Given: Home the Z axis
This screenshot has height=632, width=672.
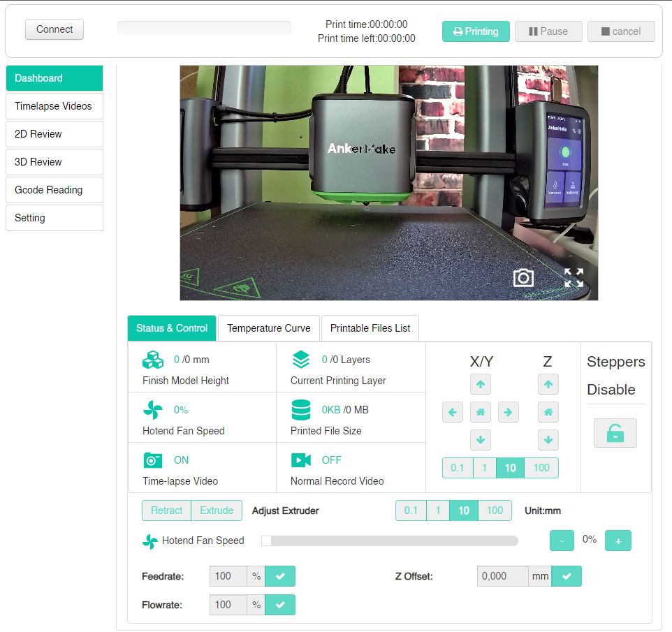Looking at the screenshot, I should coord(548,412).
